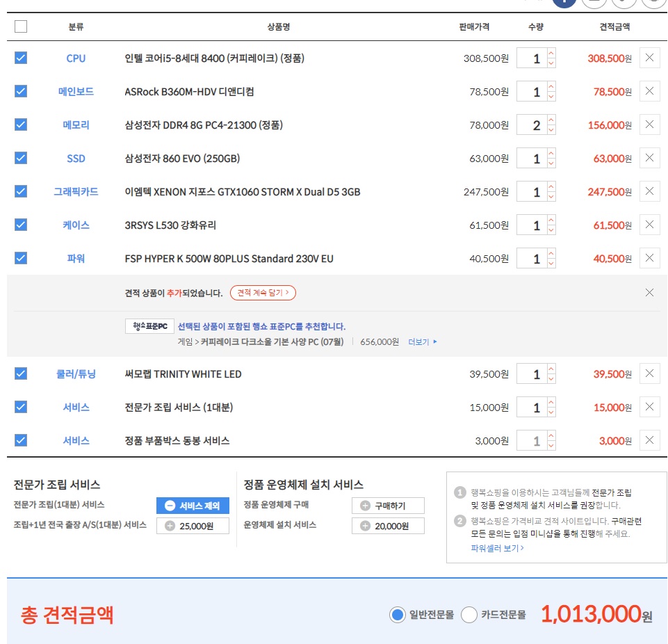Viewport: 668px width, 644px height.
Task: Close the 견적 상품 추가 notification
Action: click(649, 293)
